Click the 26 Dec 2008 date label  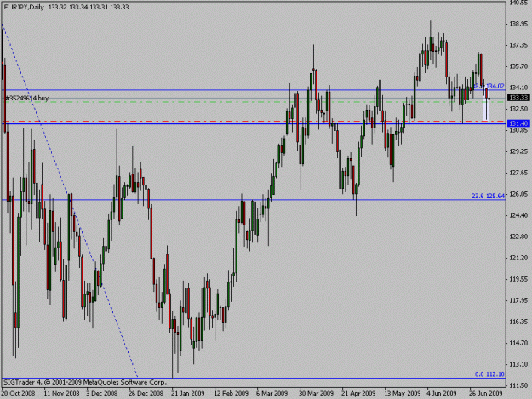pyautogui.click(x=146, y=393)
